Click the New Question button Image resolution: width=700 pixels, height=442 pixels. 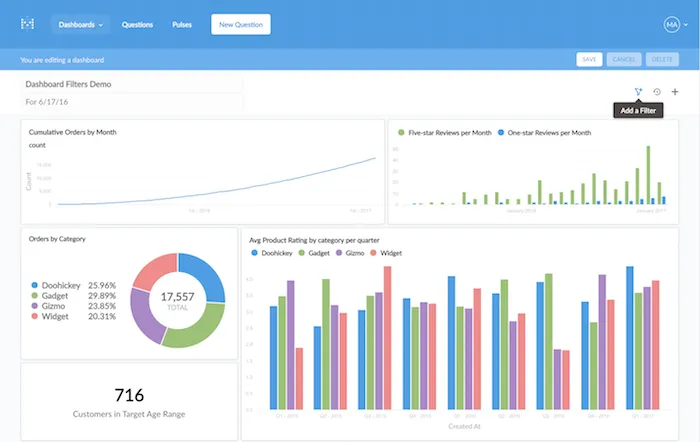point(241,24)
